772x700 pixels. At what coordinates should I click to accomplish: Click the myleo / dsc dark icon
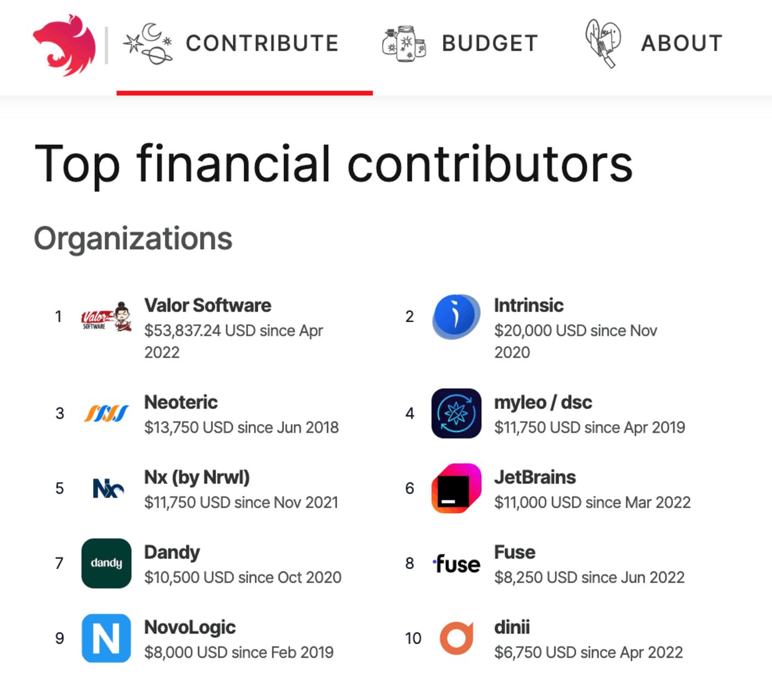[x=456, y=413]
